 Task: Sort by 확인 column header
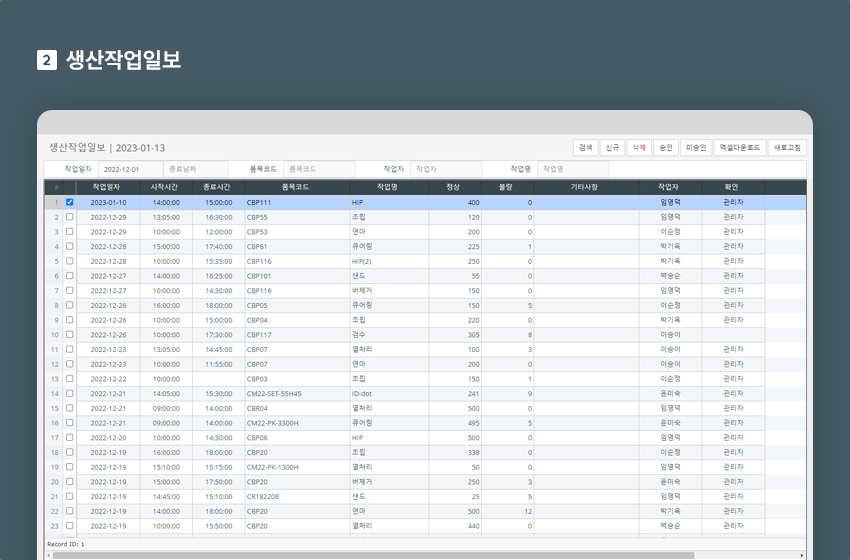pyautogui.click(x=733, y=187)
